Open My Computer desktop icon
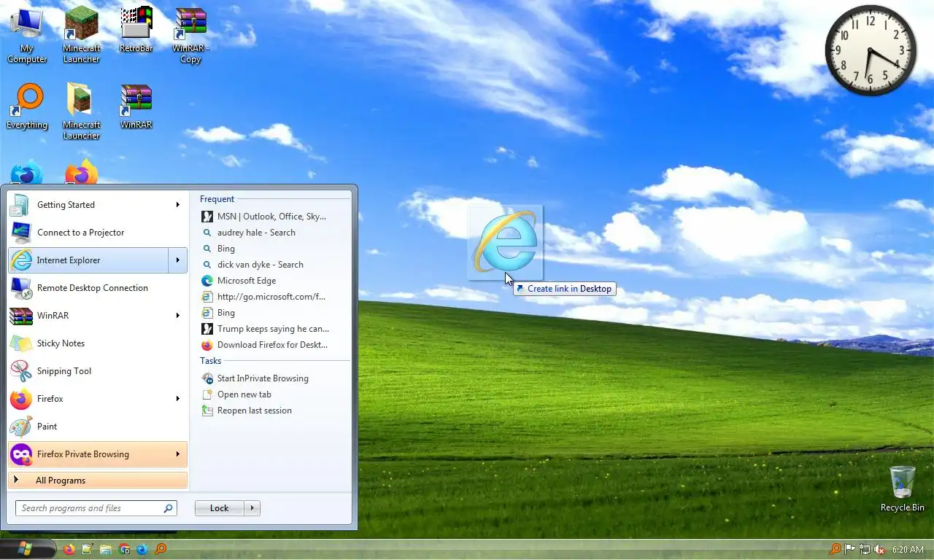Image resolution: width=934 pixels, height=560 pixels. tap(27, 34)
